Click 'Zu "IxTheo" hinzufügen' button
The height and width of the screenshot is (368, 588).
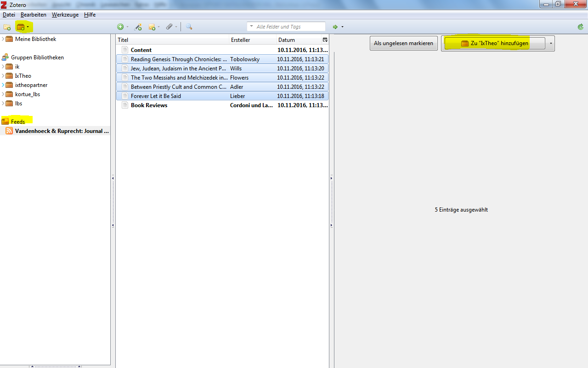click(x=494, y=43)
